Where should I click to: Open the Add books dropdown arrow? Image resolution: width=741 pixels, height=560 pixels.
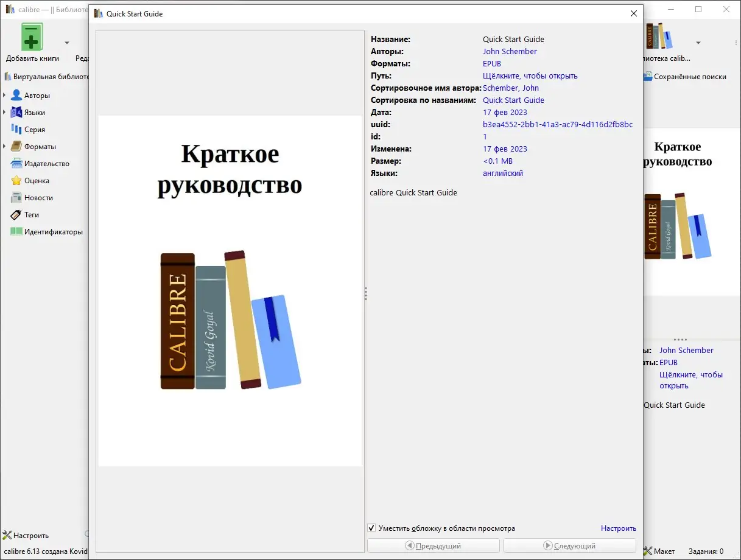tap(67, 43)
